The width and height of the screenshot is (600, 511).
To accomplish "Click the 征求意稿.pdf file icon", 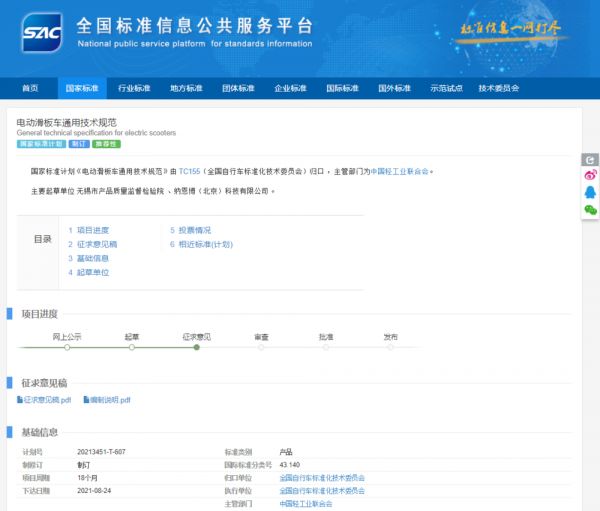I will (19, 400).
